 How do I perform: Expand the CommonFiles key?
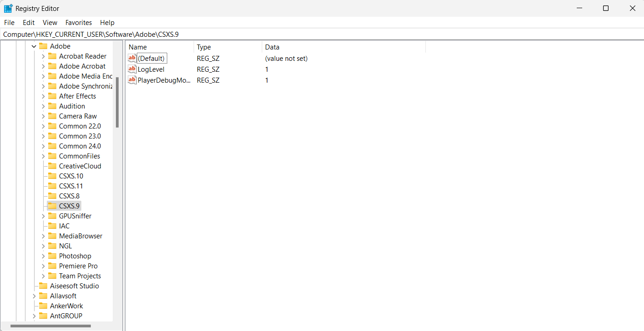point(43,156)
